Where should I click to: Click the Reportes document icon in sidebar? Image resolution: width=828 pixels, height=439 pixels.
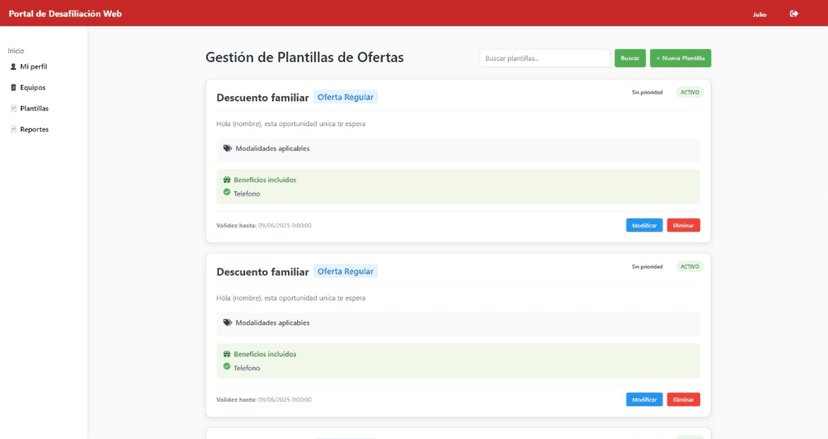pyautogui.click(x=13, y=130)
